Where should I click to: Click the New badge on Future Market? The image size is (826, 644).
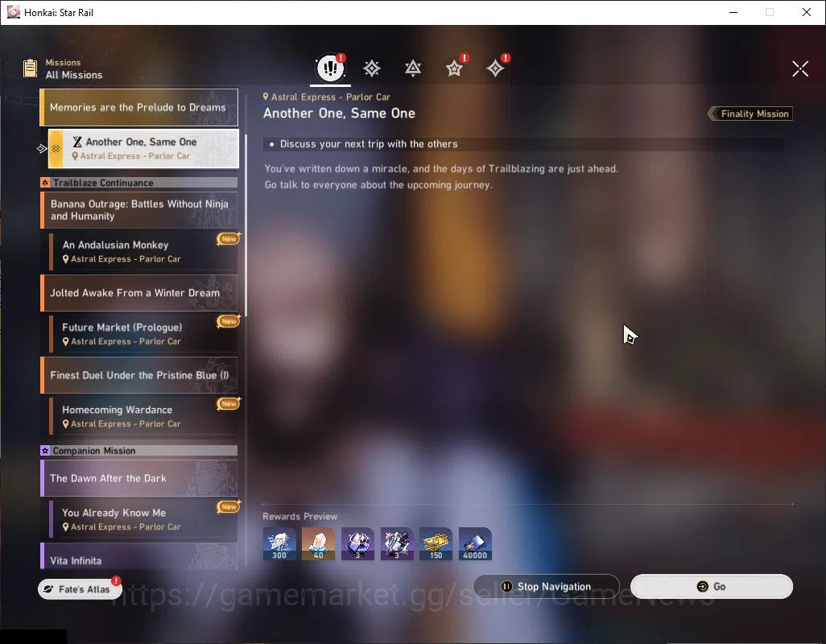tap(229, 321)
